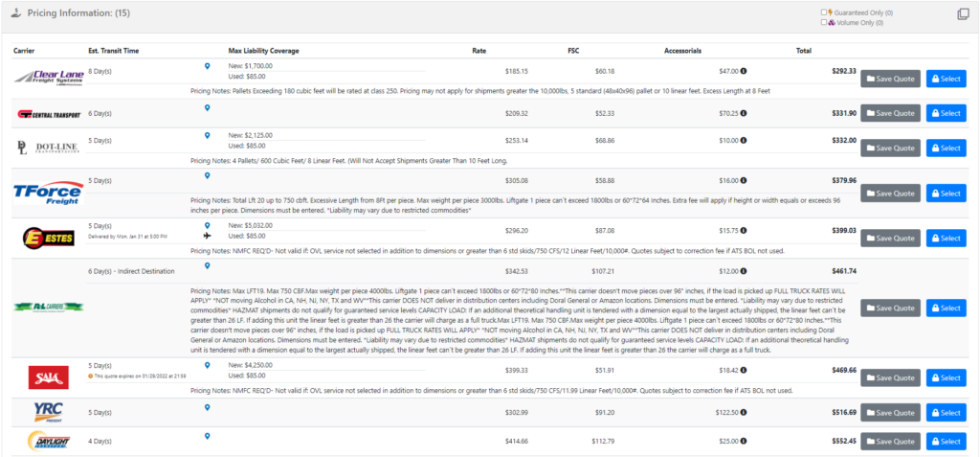Screen dimensions: 980x457
Task: Click the copy icon in the Pricing Information header
Action: pos(963,14)
